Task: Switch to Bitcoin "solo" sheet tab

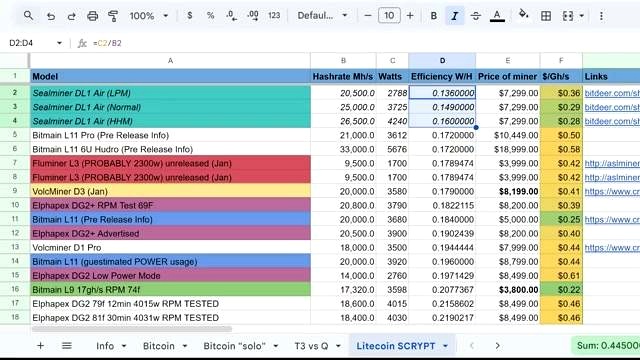Action: coord(235,346)
